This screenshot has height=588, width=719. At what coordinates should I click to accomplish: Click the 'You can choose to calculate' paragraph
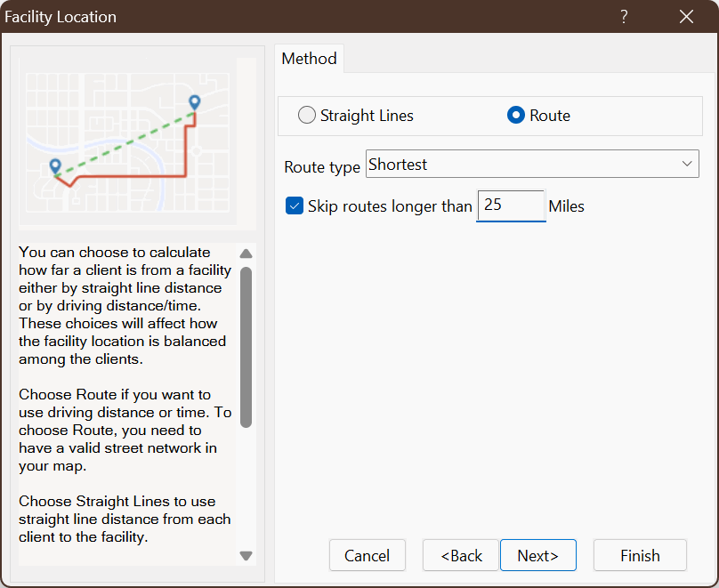(x=125, y=305)
